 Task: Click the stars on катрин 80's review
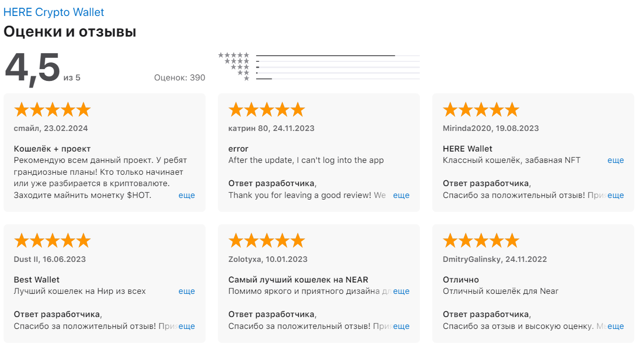(266, 110)
